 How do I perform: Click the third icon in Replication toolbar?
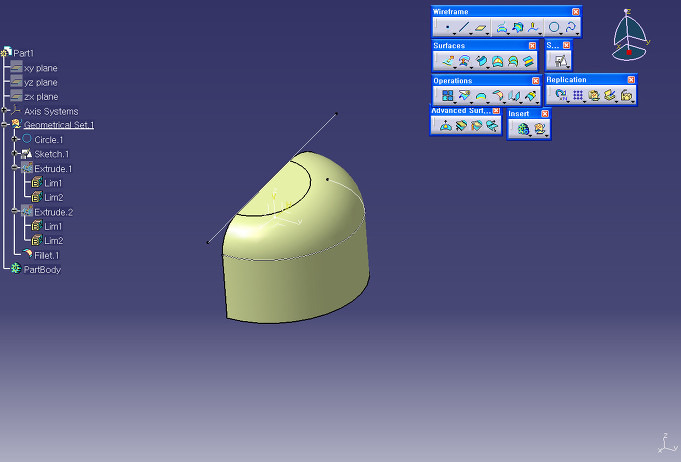[594, 95]
